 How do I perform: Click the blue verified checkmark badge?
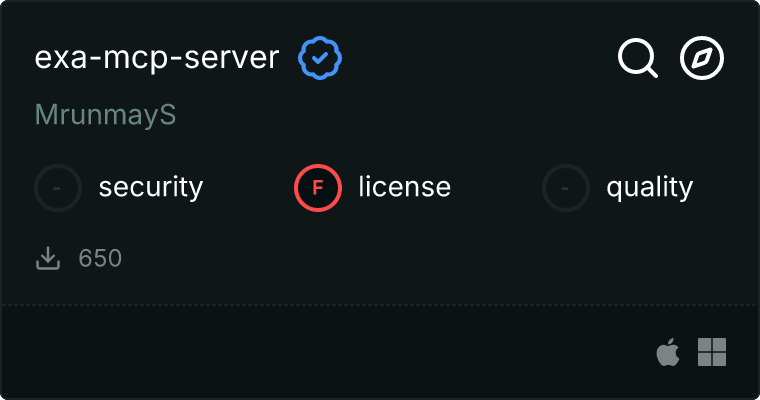point(320,59)
